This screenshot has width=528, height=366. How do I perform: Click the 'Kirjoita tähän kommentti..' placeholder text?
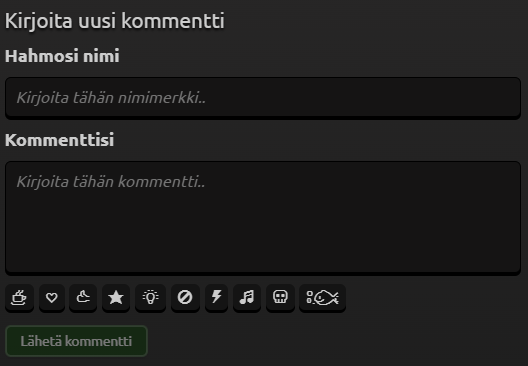point(111,182)
